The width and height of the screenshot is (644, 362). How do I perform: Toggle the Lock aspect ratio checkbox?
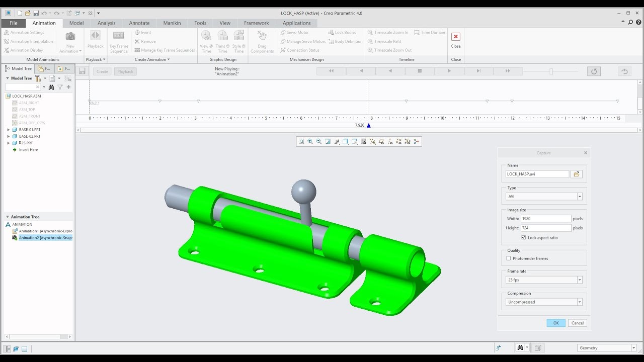524,237
